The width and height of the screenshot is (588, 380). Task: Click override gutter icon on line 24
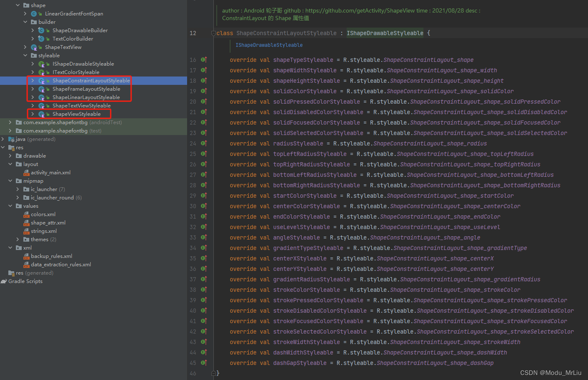[x=204, y=143]
